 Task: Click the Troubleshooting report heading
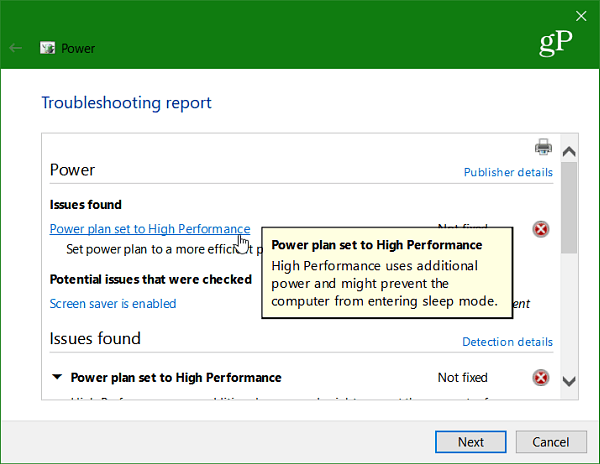click(x=126, y=103)
